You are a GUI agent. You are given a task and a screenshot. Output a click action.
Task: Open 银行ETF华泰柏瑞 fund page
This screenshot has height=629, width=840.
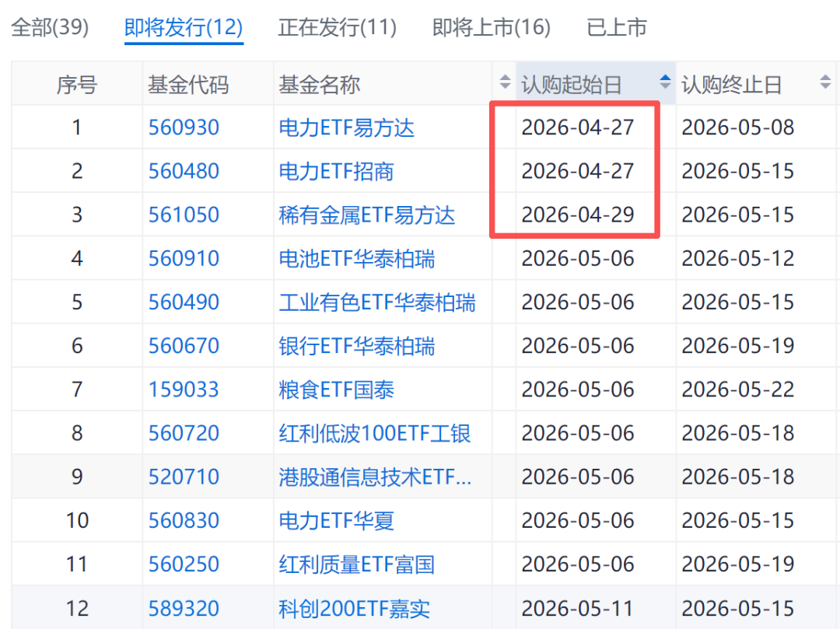pyautogui.click(x=357, y=346)
